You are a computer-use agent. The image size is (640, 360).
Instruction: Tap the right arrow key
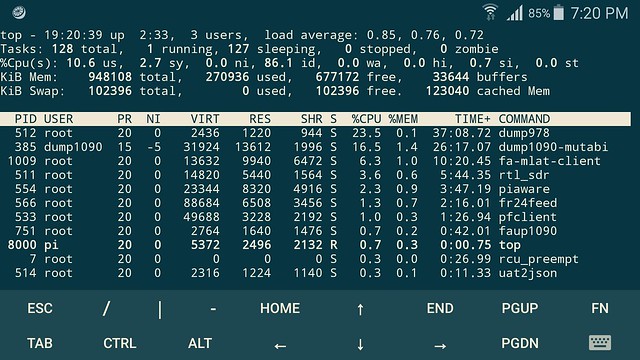[x=440, y=346]
